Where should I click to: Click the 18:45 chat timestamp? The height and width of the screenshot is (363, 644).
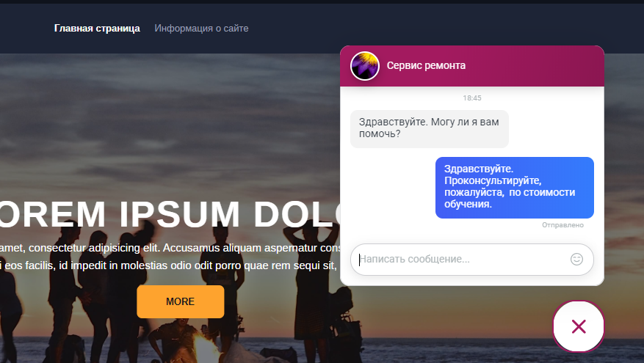click(x=472, y=98)
